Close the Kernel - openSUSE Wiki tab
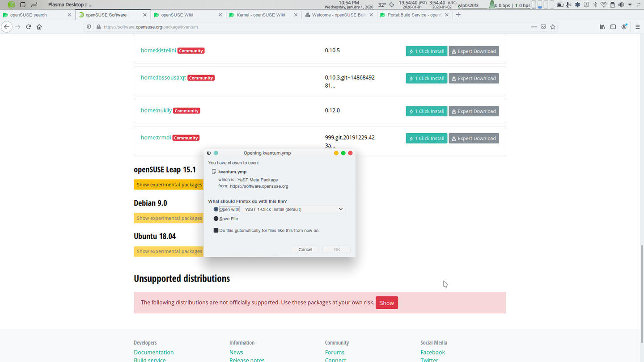 click(296, 15)
